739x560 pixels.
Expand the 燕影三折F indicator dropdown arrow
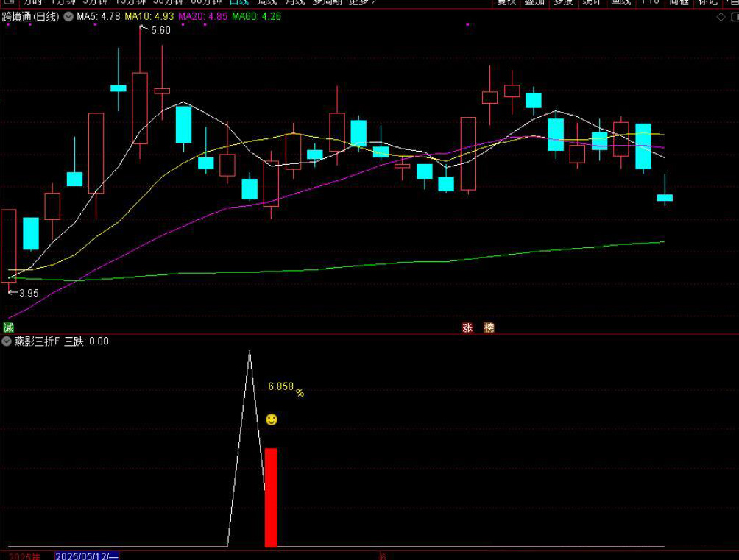pyautogui.click(x=7, y=341)
